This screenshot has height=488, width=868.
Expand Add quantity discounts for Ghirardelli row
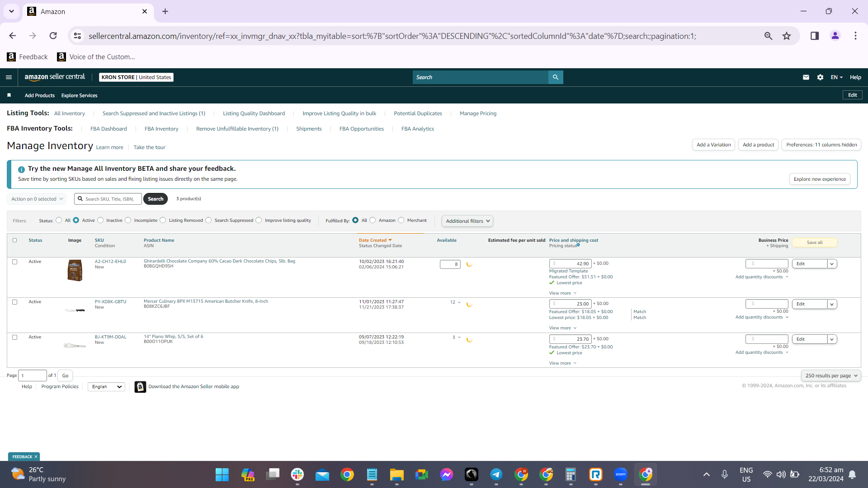click(x=762, y=277)
